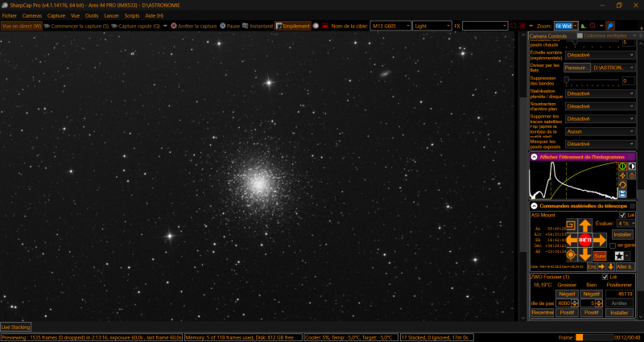Open the Fichier menu
The height and width of the screenshot is (342, 644).
pos(10,15)
